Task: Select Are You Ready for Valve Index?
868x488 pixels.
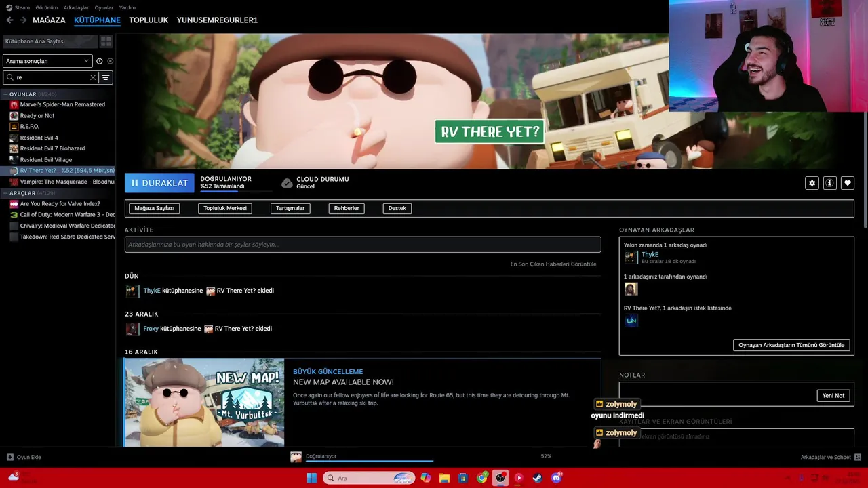Action: [x=60, y=203]
